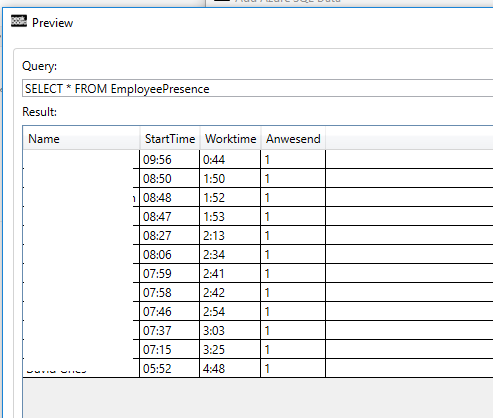
Task: Click the Worktime value 2:42
Action: (x=214, y=293)
